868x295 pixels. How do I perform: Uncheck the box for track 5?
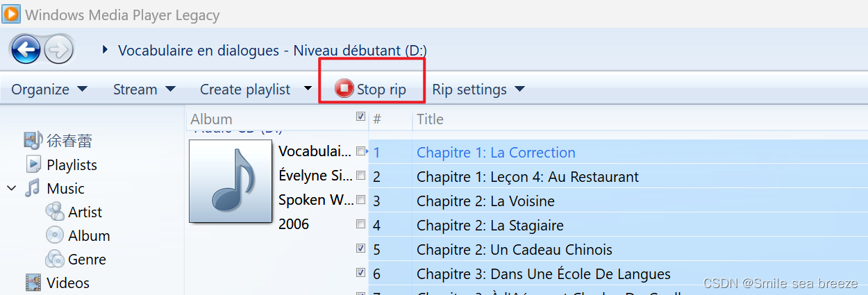tap(360, 248)
